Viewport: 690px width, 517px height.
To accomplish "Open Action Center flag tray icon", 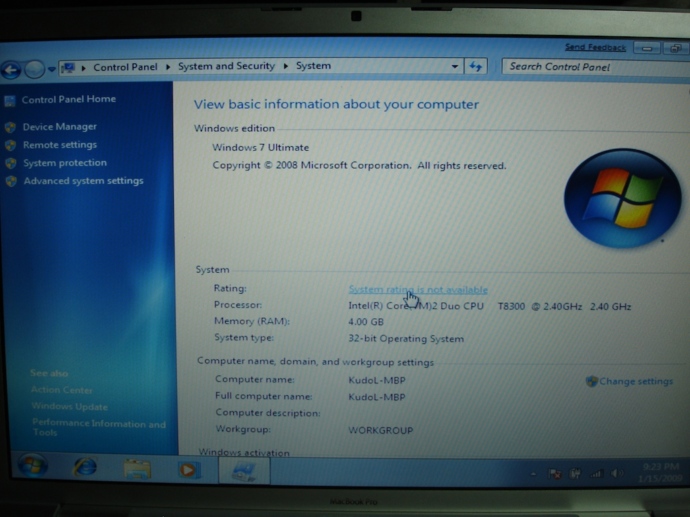I will (554, 474).
